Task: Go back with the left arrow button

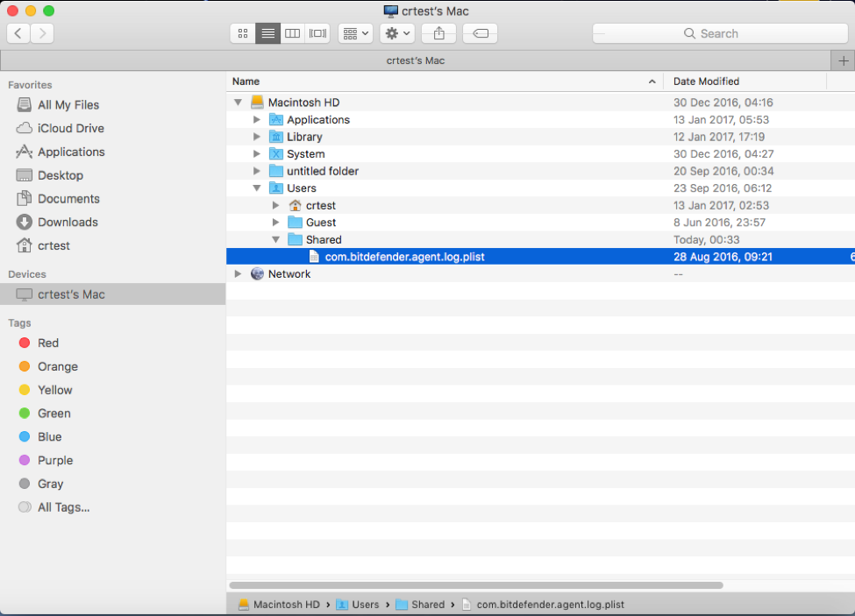Action: click(18, 33)
